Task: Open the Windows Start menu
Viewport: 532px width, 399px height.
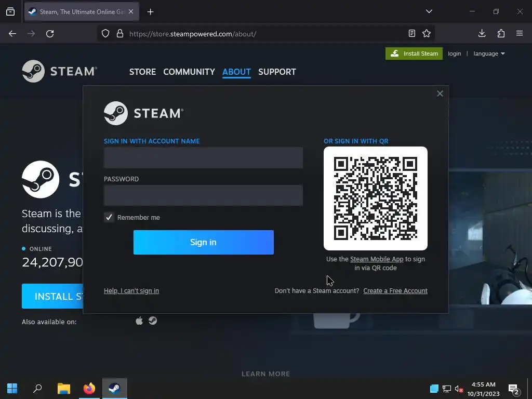Action: tap(12, 388)
